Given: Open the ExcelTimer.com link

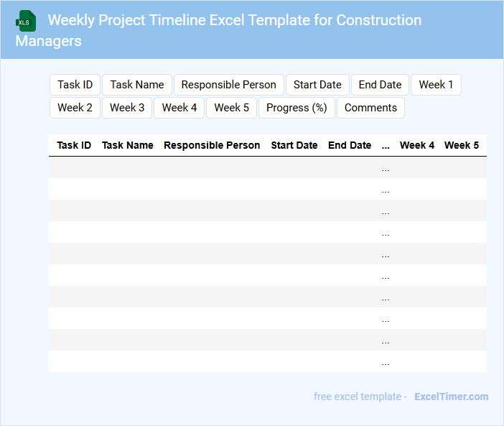Looking at the screenshot, I should 451,397.
